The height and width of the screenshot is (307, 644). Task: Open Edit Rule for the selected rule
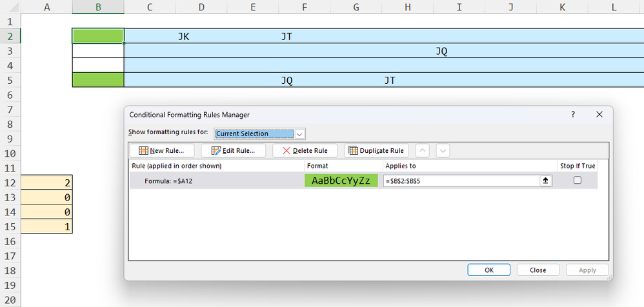(x=234, y=151)
